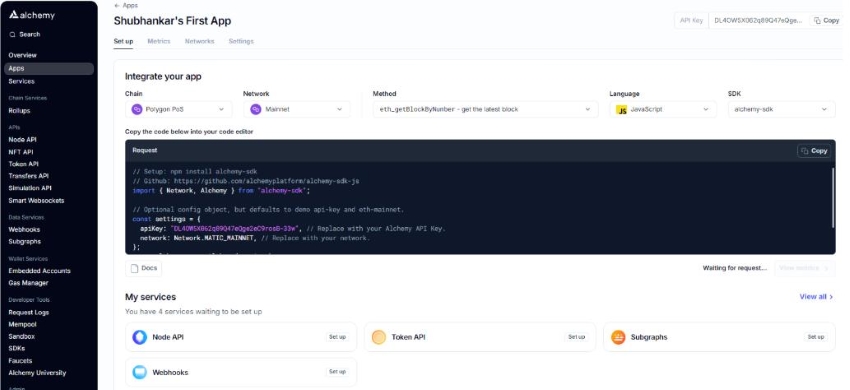Open Token API in the sidebar
Viewport: 850px width, 390px height.
(24, 164)
